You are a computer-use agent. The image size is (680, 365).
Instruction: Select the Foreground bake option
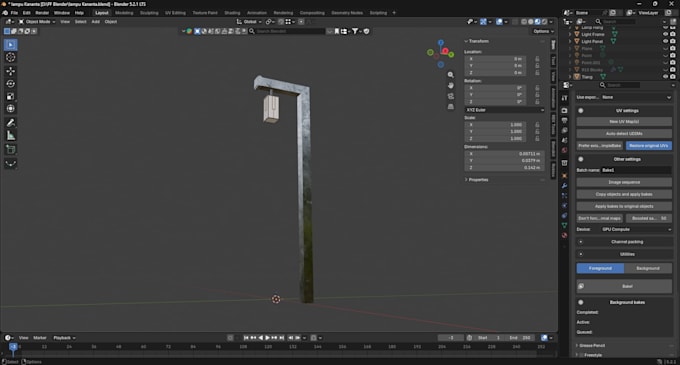point(600,268)
